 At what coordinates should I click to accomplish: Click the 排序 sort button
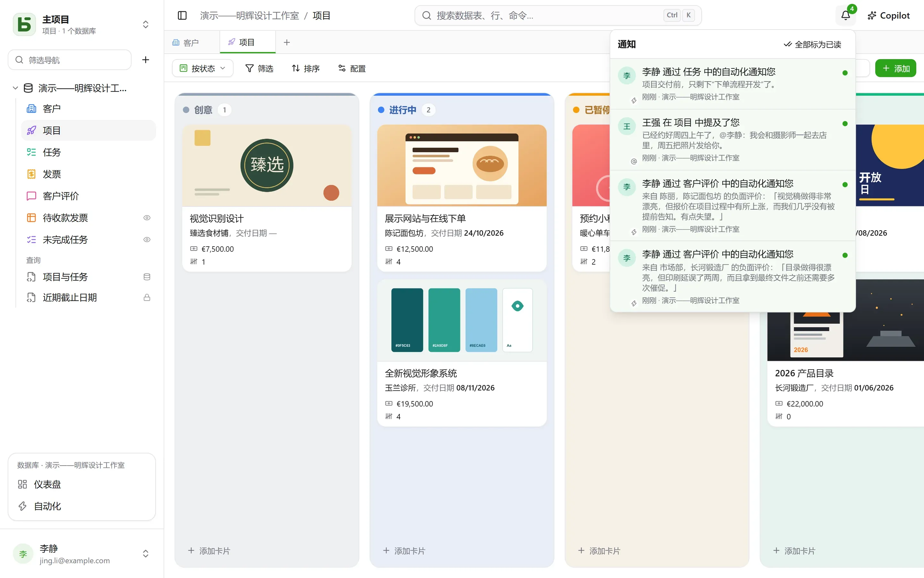point(305,68)
